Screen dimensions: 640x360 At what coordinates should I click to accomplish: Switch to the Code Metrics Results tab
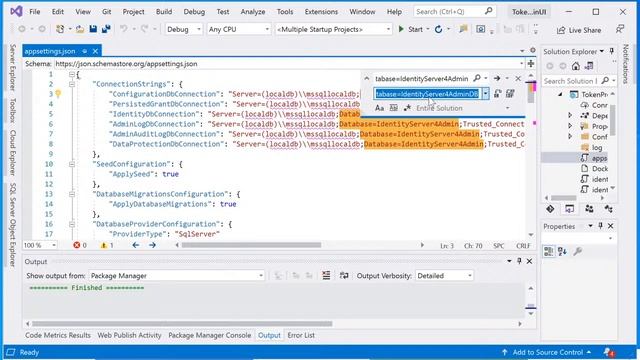point(58,336)
